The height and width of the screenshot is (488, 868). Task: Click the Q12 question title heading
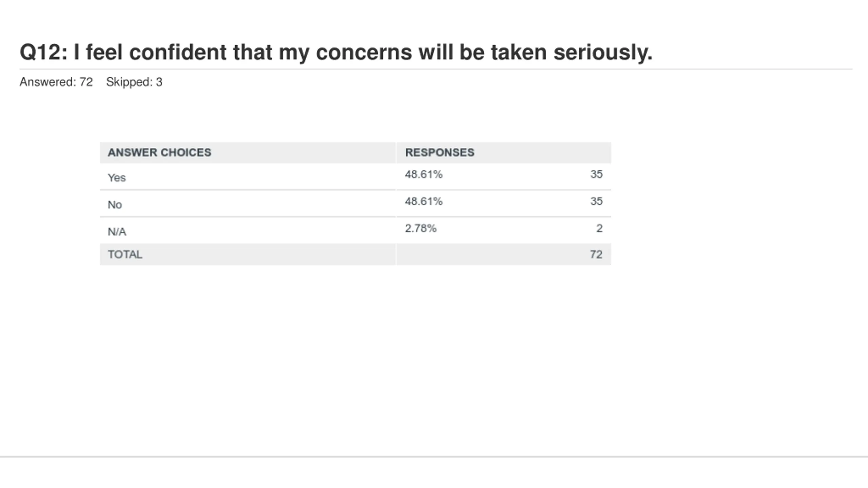click(336, 53)
